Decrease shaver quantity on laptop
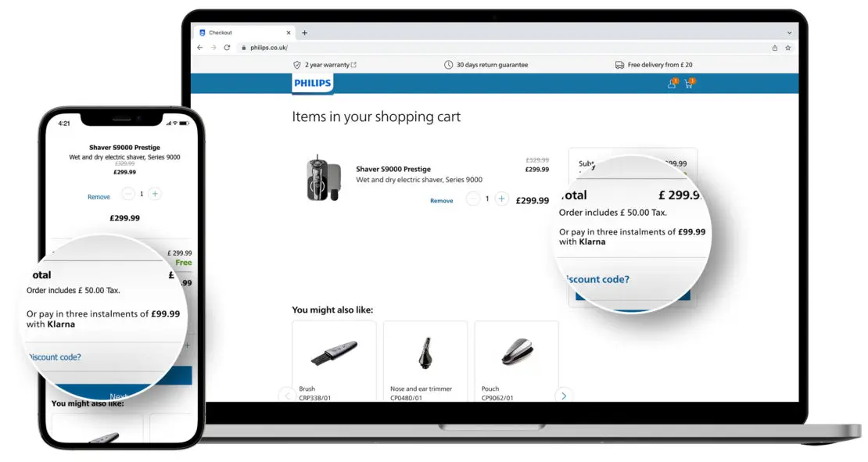The width and height of the screenshot is (868, 462). (x=473, y=199)
